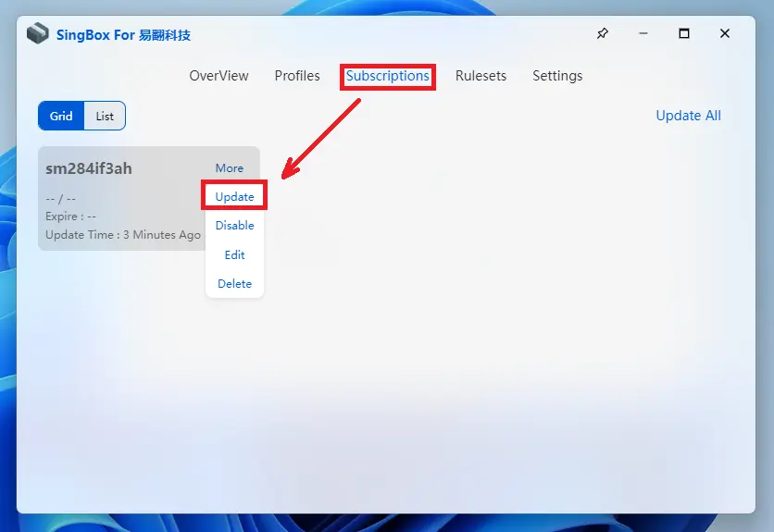Close the SingBox window
The image size is (774, 532).
pyautogui.click(x=725, y=33)
